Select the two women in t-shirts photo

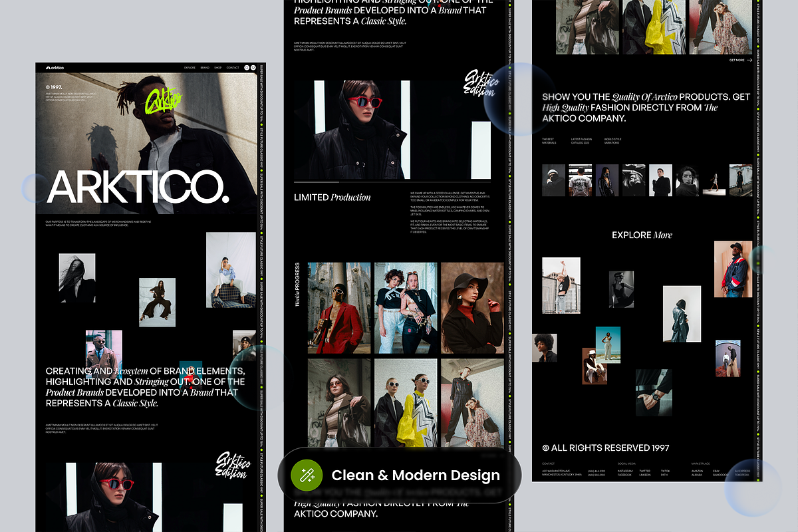(406, 308)
